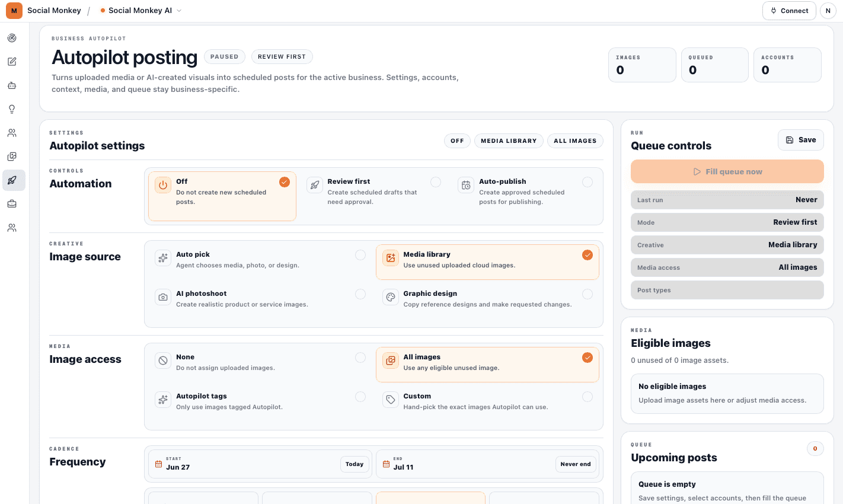Viewport: 843px width, 504px height.
Task: Click the sparkle icon on Autopilot tags
Action: coord(163,400)
